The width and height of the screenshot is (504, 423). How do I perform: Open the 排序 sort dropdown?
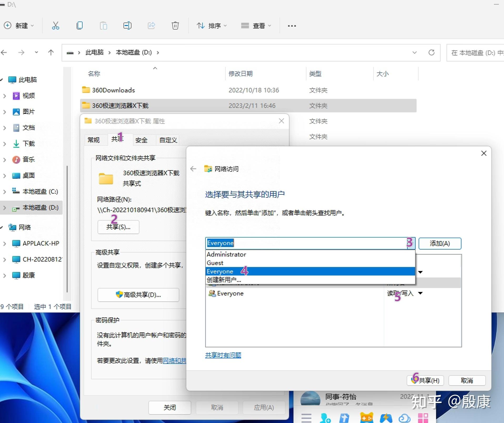tap(212, 26)
